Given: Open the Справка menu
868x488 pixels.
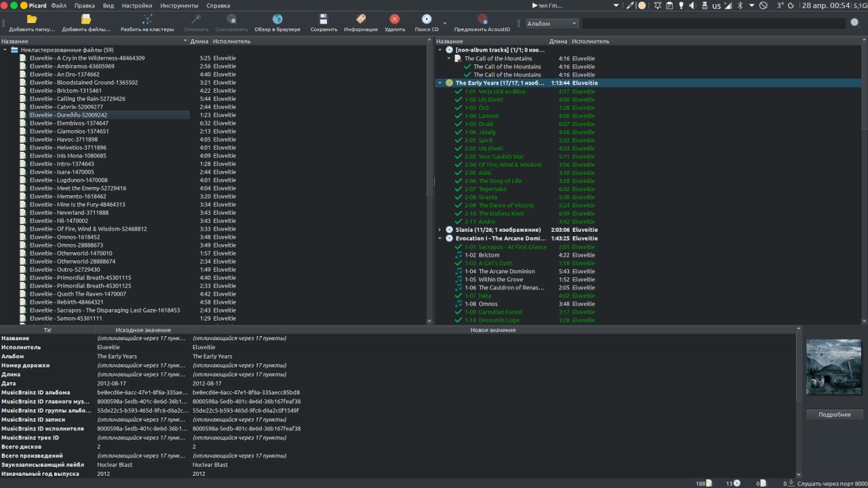Looking at the screenshot, I should click(x=218, y=5).
